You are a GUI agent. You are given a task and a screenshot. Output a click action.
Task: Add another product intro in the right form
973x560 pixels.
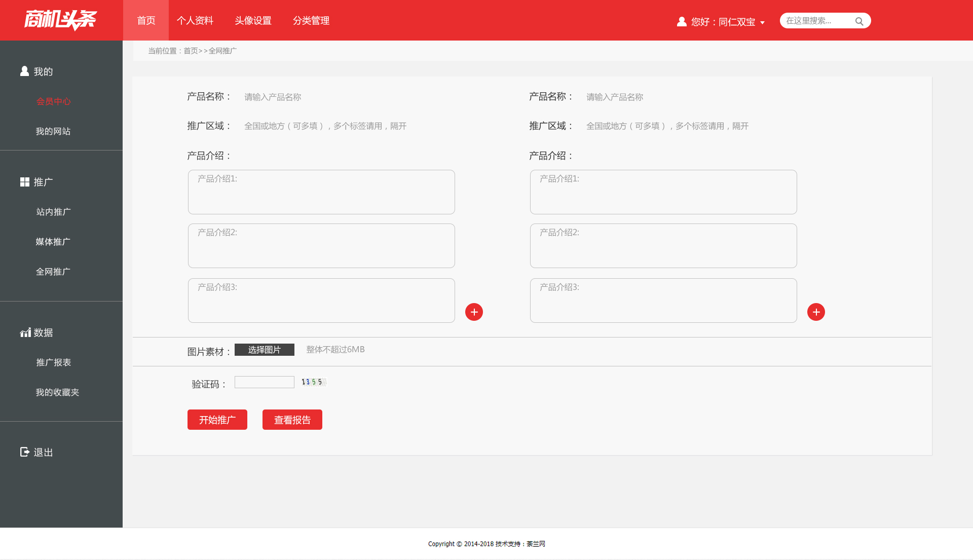[x=816, y=312]
